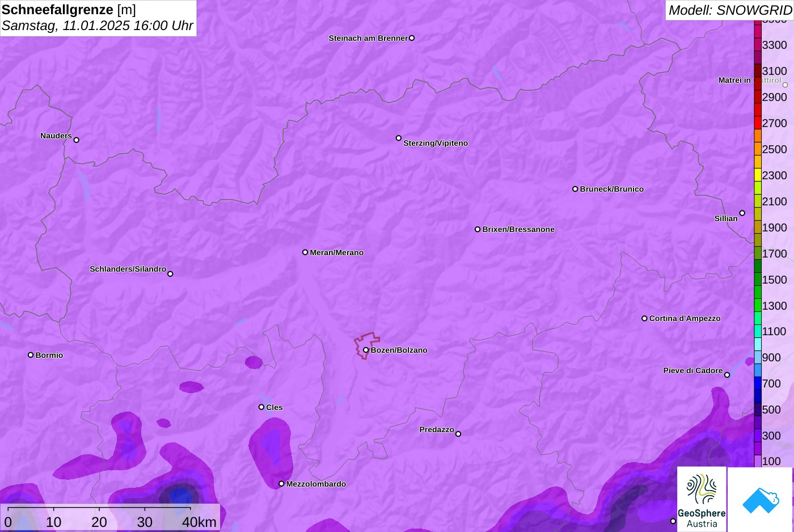
Task: Click the Mezzolombardo location marker
Action: point(281,484)
